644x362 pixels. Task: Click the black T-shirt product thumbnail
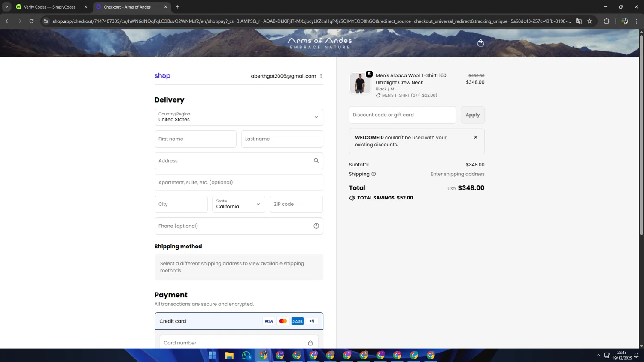pos(360,83)
